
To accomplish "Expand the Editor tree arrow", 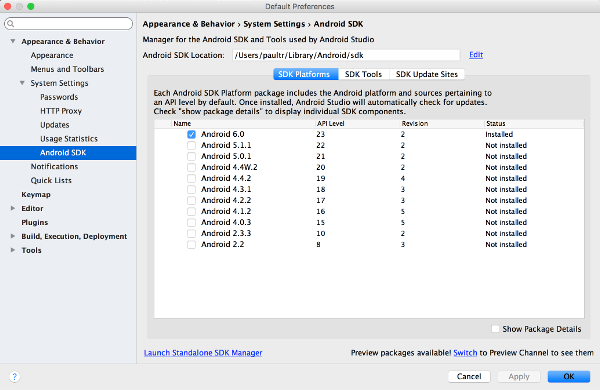I will 13,208.
